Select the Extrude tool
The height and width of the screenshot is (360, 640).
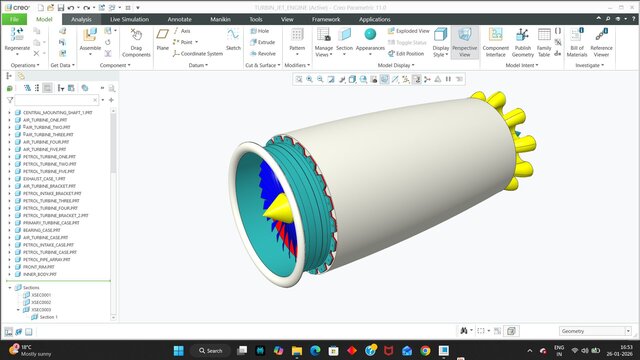262,42
